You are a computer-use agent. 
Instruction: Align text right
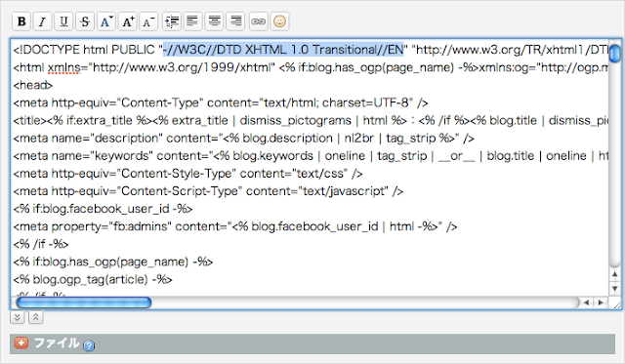235,21
